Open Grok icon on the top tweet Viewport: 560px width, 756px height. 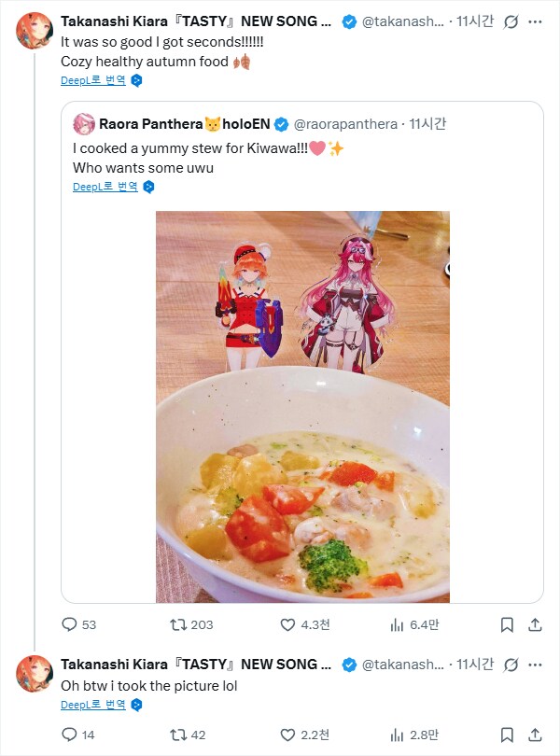[511, 21]
